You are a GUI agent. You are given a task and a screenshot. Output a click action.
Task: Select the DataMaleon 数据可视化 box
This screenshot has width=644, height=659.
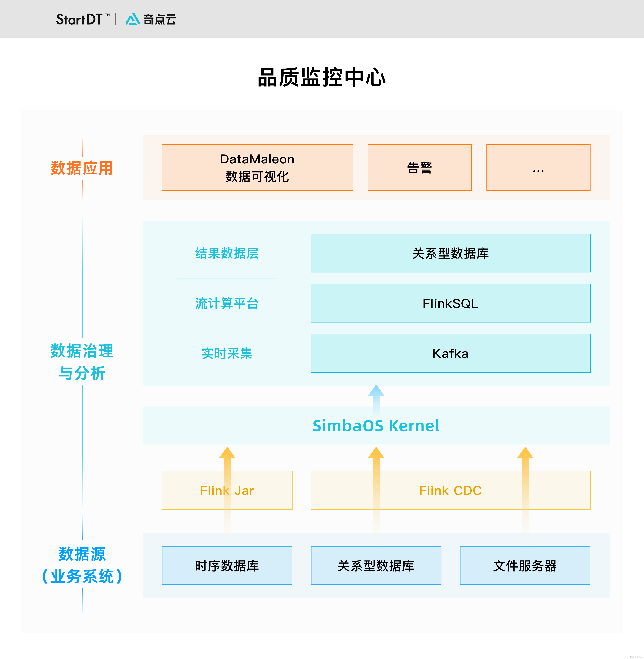point(257,167)
